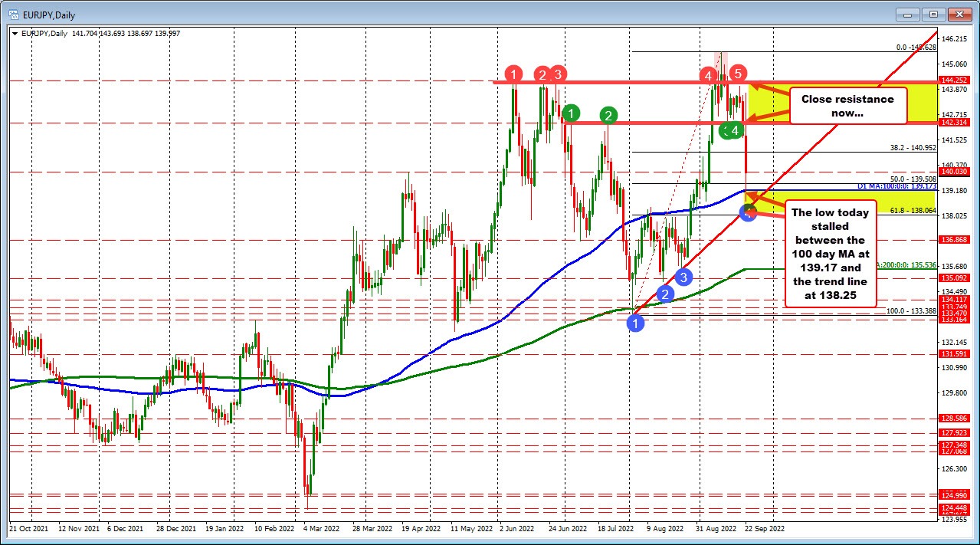980x545 pixels.
Task: Click the Fibonacci label 50.0 - 139.508
Action: point(913,179)
